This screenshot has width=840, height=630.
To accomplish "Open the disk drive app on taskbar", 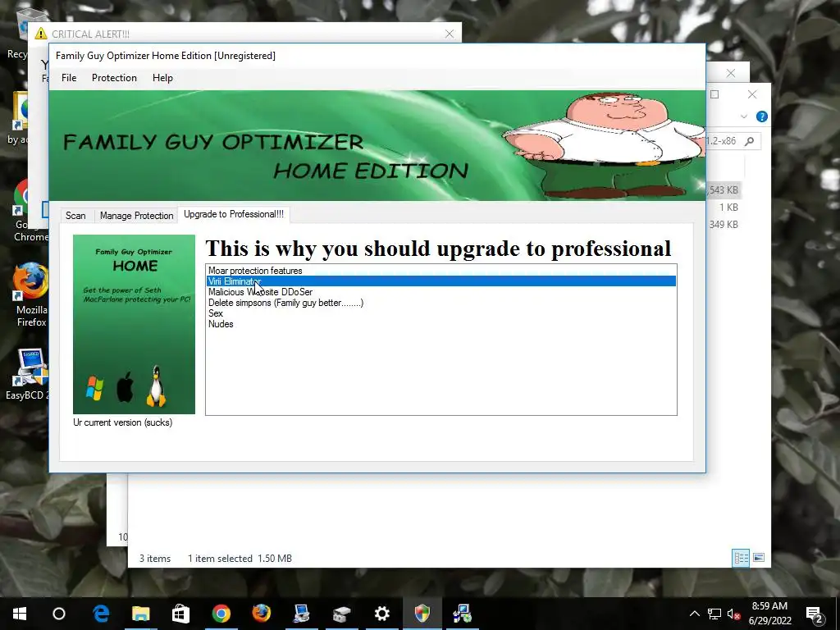I will pos(342,614).
